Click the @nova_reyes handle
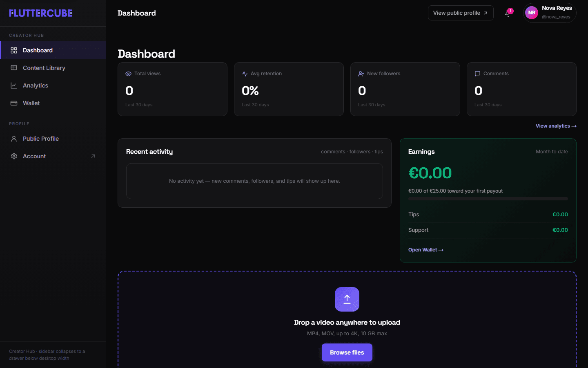Image resolution: width=588 pixels, height=368 pixels. click(x=556, y=17)
